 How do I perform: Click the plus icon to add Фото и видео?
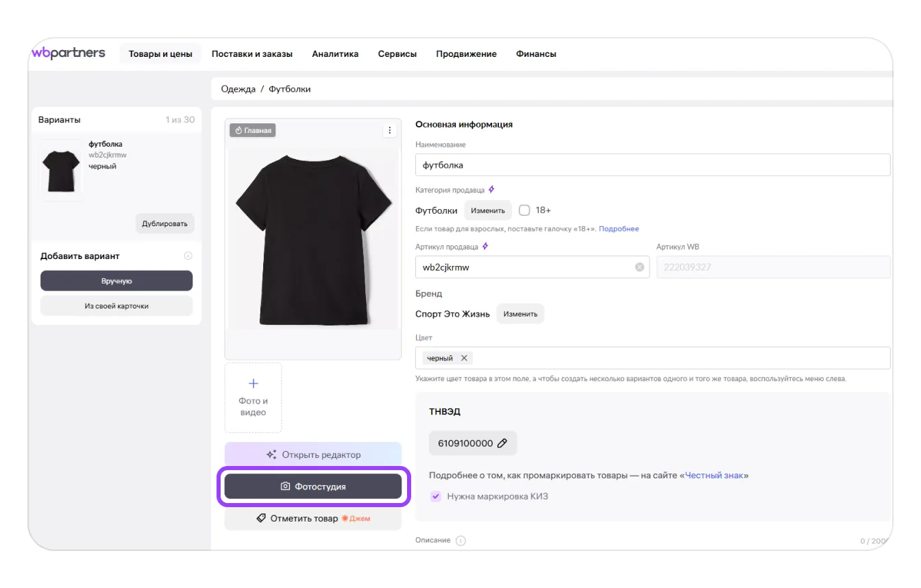click(x=253, y=384)
